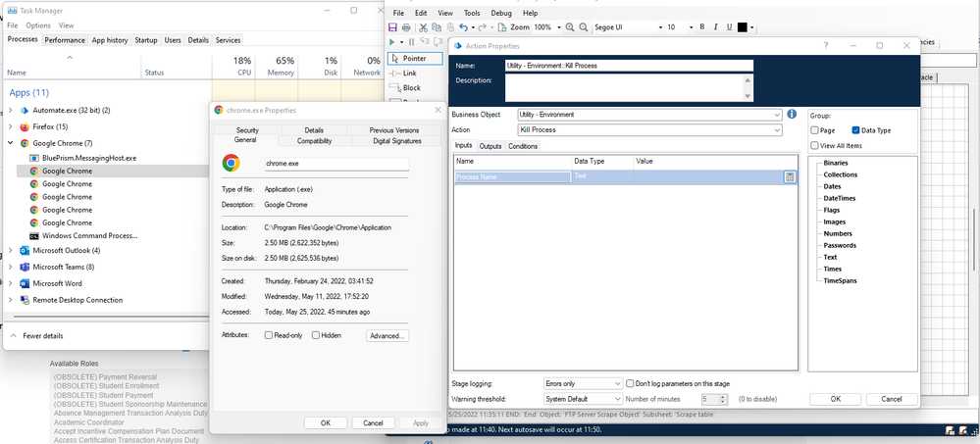Viewport: 980px width, 444px height.
Task: Click OK in Action Properties dialog
Action: pyautogui.click(x=836, y=399)
